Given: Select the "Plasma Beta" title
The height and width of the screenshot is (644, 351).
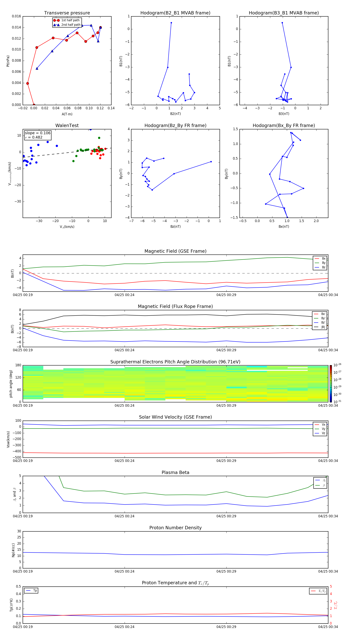Looking at the screenshot, I should pos(175,472).
